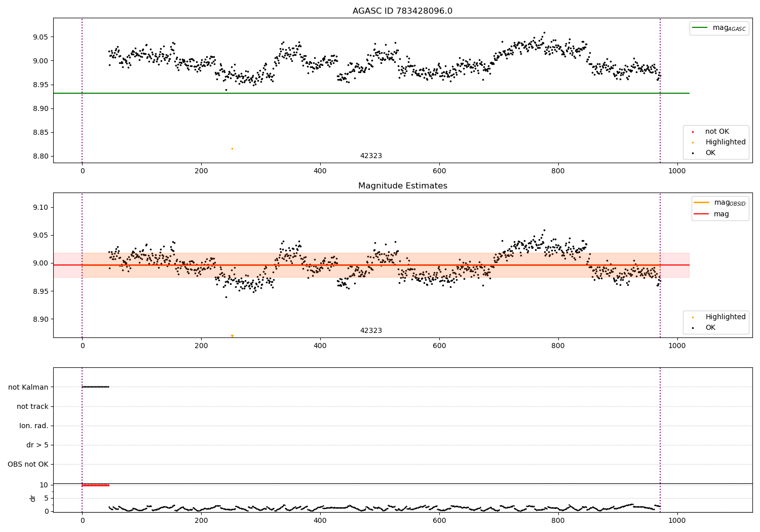Click the '42323' label in the top plot

pos(371,156)
